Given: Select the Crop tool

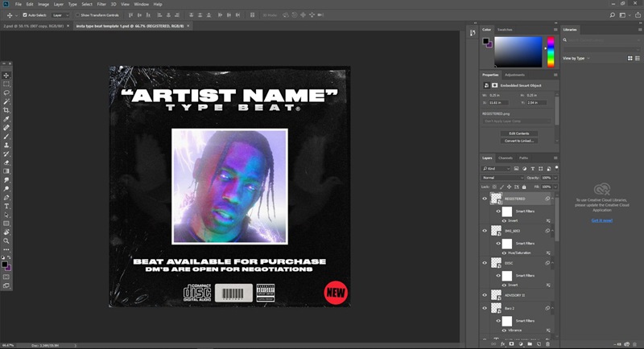Looking at the screenshot, I should click(6, 110).
